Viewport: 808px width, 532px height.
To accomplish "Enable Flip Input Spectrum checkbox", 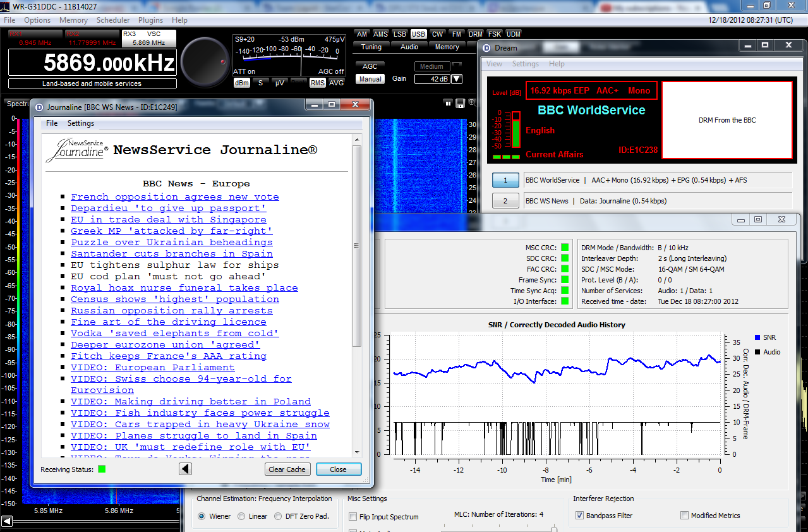I will (x=353, y=517).
